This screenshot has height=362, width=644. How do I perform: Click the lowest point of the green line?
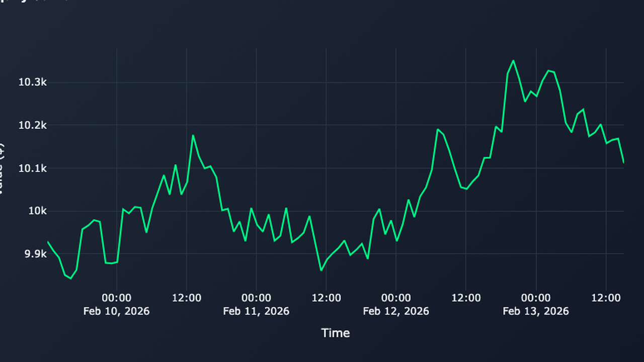click(70, 278)
